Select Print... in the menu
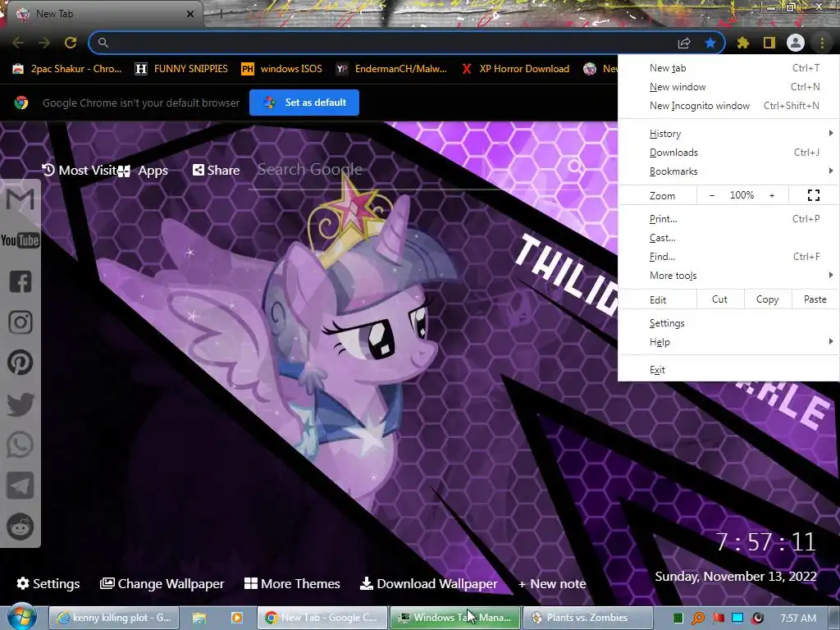Screen dimensions: 840x630 point(728,219)
